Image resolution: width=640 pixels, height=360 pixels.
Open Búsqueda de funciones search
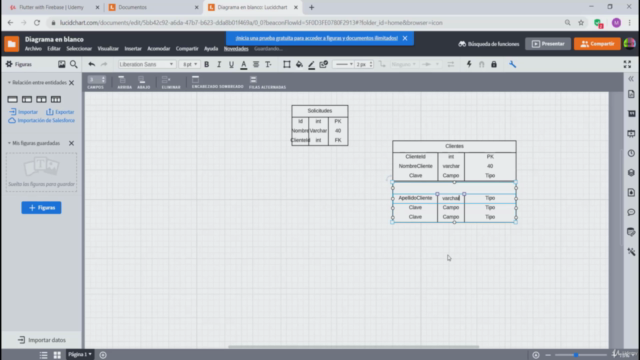tap(489, 44)
